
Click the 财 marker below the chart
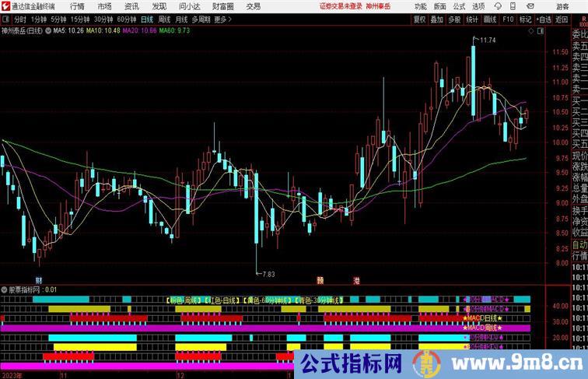[39, 279]
